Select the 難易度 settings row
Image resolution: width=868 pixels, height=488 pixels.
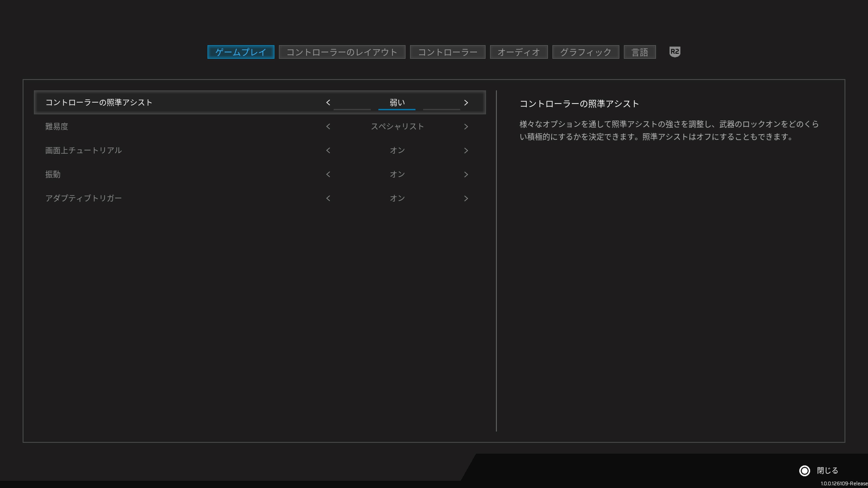[57, 127]
